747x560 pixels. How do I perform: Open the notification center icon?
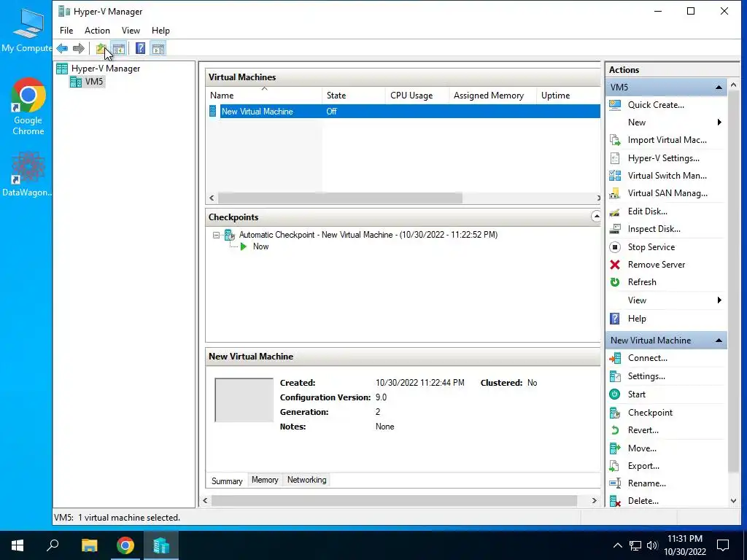pos(723,545)
